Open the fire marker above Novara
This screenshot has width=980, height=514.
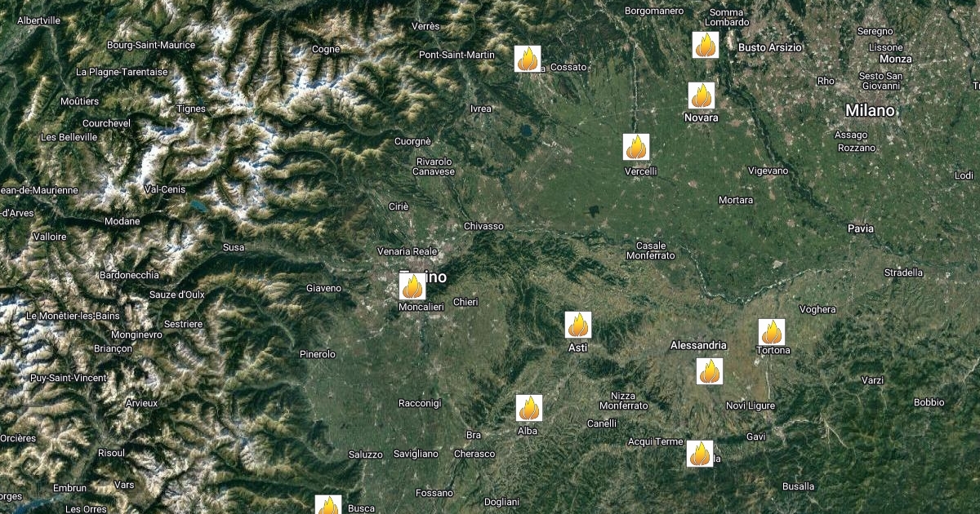click(x=702, y=95)
